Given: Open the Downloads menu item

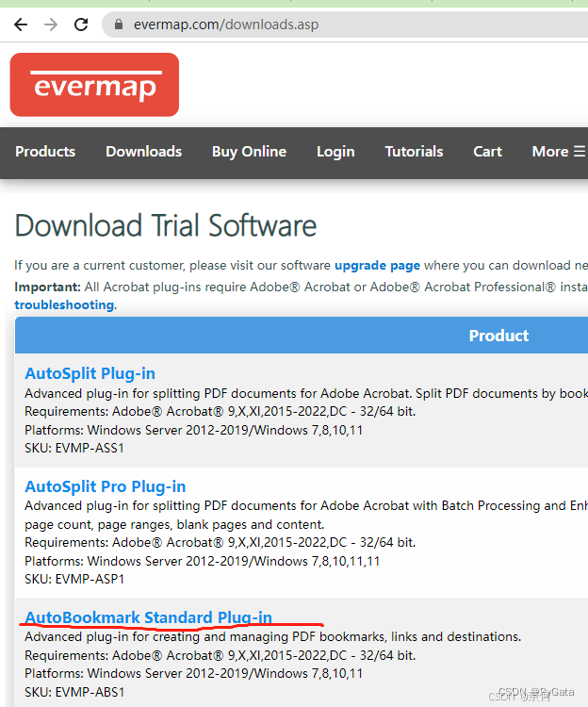Looking at the screenshot, I should click(144, 152).
